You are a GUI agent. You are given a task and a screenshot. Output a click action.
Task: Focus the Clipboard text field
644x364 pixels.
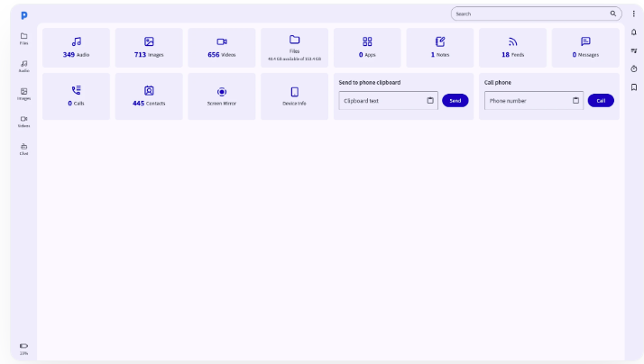388,101
